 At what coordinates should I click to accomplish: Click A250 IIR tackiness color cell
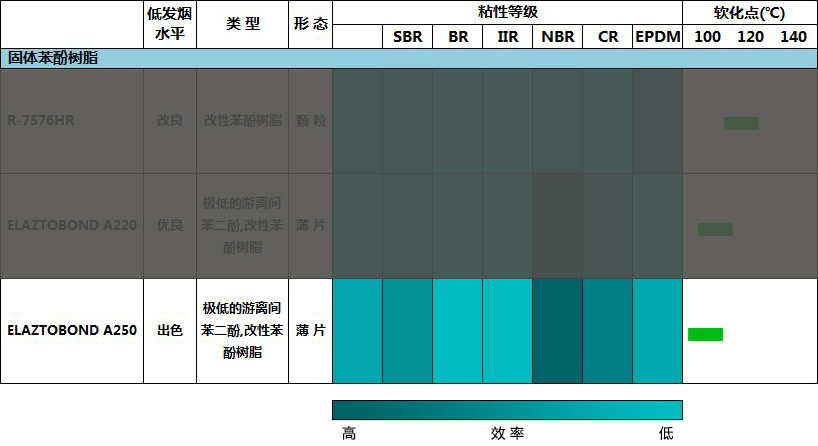[x=508, y=331]
